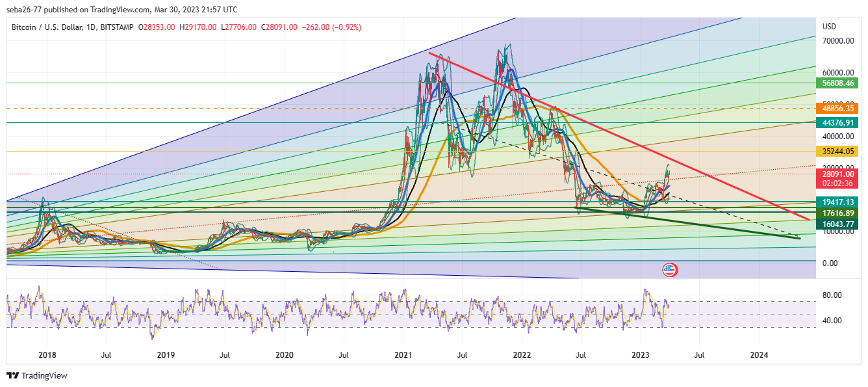Click the US flag economic event icon
The height and width of the screenshot is (387, 868).
670,269
